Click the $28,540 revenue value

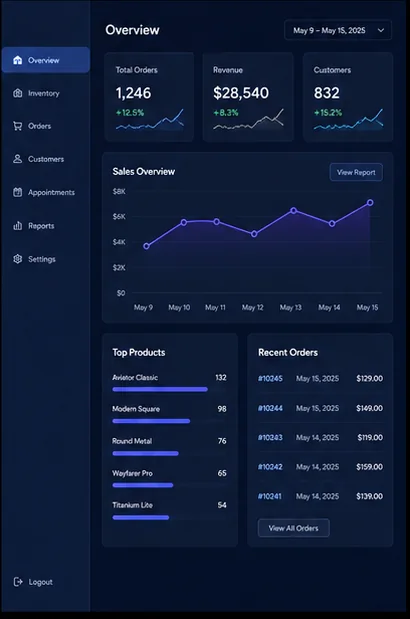pyautogui.click(x=241, y=93)
